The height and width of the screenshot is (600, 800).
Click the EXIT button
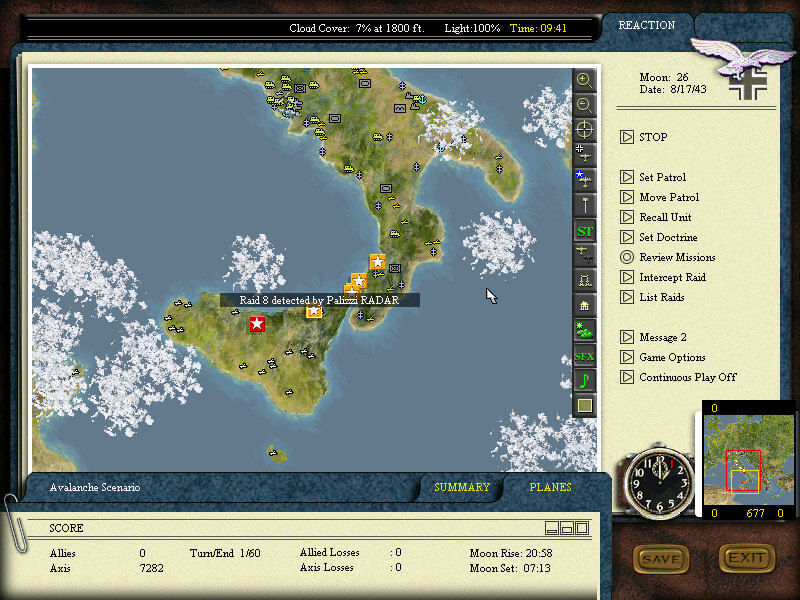747,558
